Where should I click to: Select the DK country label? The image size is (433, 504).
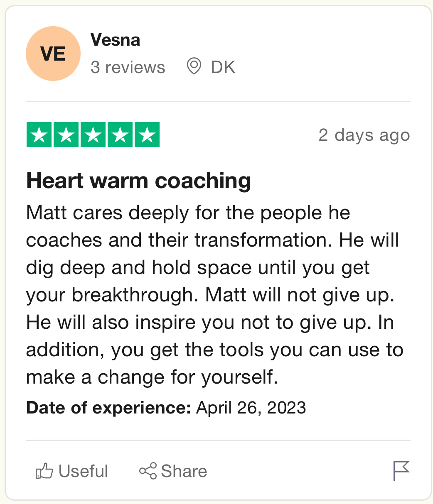[223, 67]
